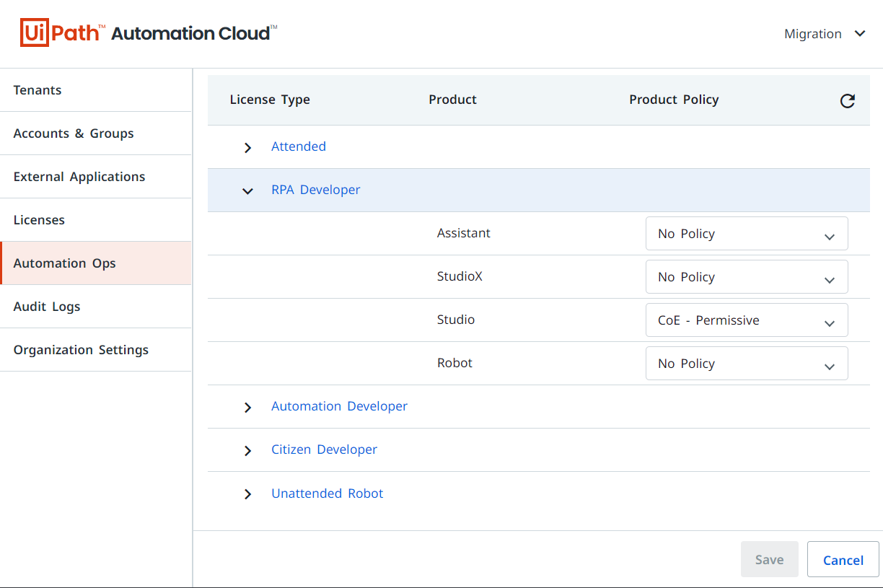Navigate to Licenses in sidebar
The height and width of the screenshot is (588, 883).
click(96, 220)
